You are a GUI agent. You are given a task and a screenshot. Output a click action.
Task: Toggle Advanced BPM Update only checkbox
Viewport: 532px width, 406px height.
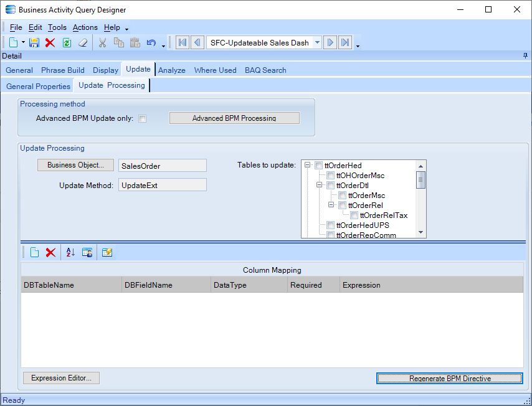(x=143, y=119)
